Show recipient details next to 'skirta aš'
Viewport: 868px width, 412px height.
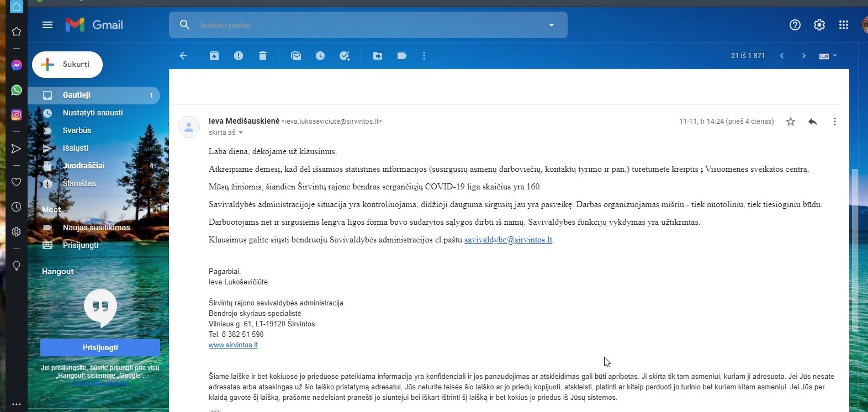[x=241, y=133]
